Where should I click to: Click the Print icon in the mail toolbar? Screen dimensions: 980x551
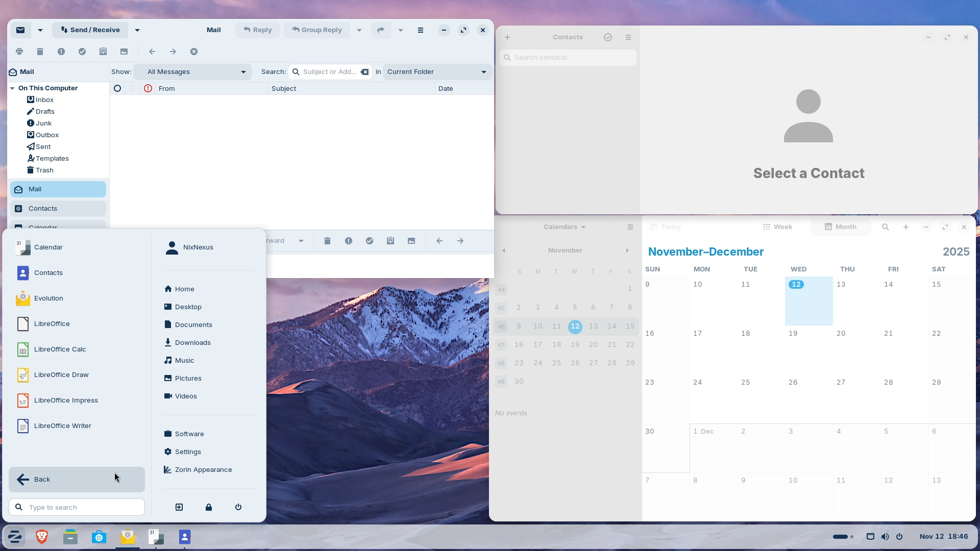(x=19, y=51)
